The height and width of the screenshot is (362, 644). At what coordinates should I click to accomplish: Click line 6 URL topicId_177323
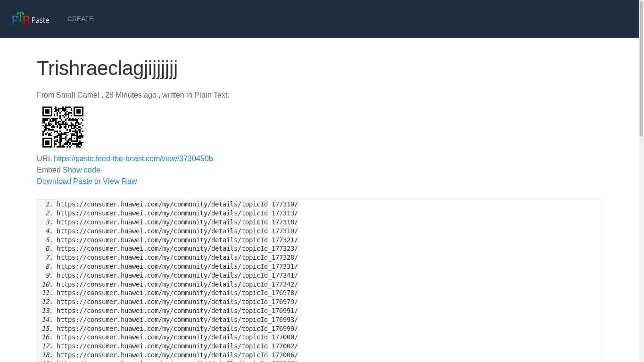click(x=177, y=249)
